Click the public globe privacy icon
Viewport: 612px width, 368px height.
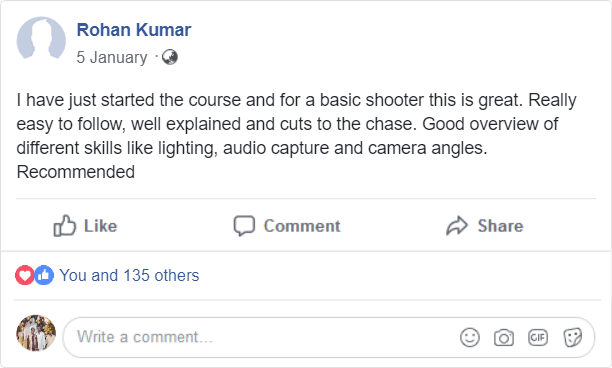[x=170, y=57]
